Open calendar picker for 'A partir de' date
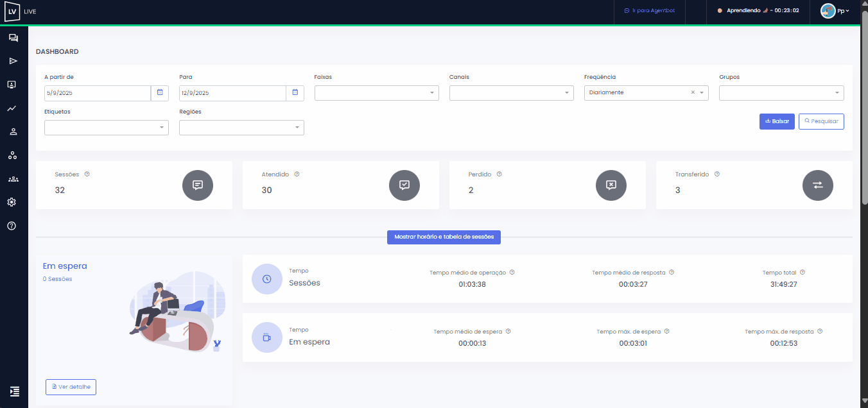Viewport: 868px width, 408px height. [x=160, y=93]
